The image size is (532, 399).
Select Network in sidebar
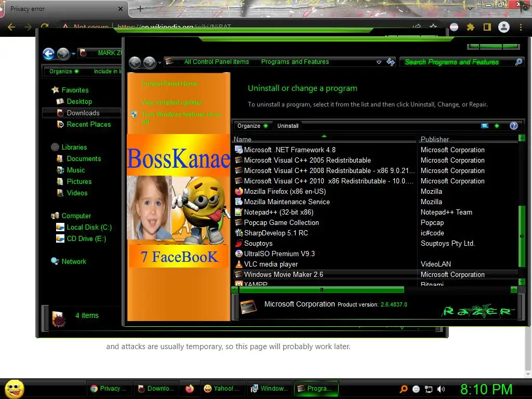pyautogui.click(x=74, y=262)
